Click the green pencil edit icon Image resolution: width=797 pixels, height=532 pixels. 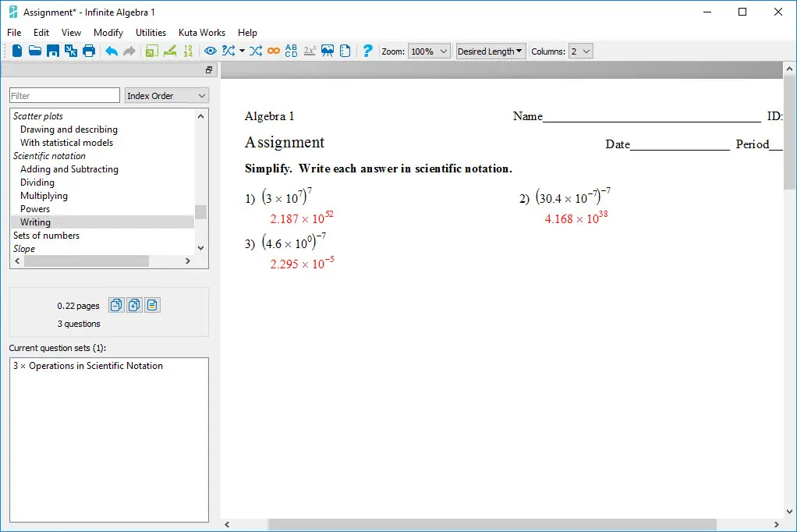170,51
